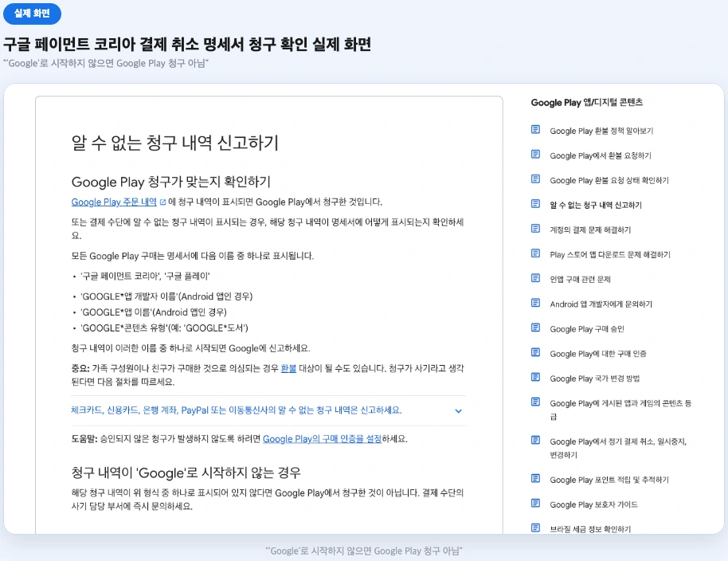Expand the 체크카드, 신용카드, 은행 계좌 section
The width and height of the screenshot is (728, 561).
268,410
